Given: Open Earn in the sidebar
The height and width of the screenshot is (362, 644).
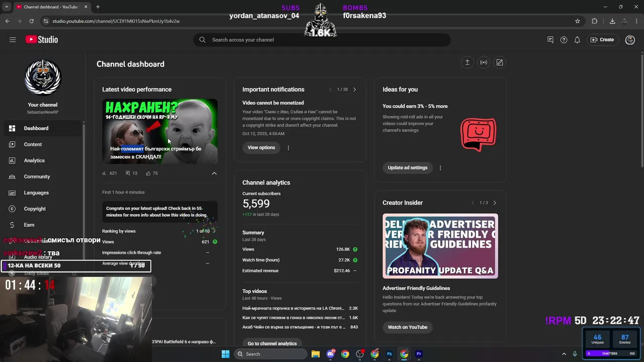Looking at the screenshot, I should 42,225.
